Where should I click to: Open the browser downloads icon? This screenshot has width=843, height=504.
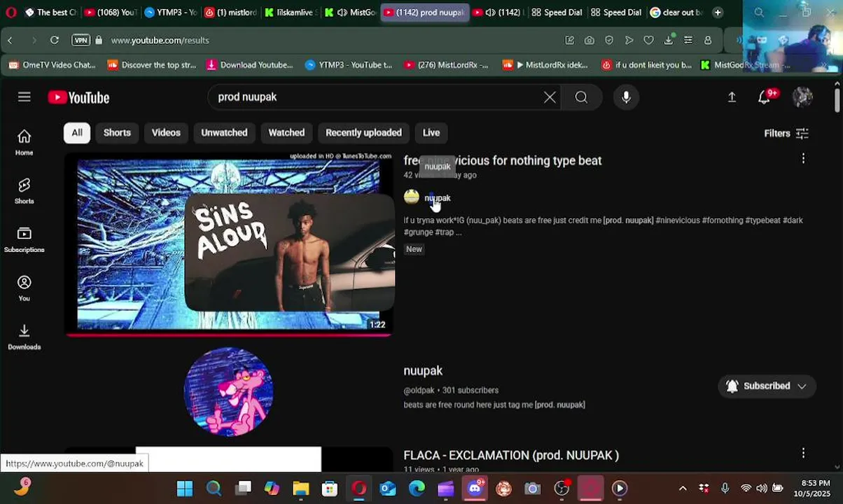(669, 41)
